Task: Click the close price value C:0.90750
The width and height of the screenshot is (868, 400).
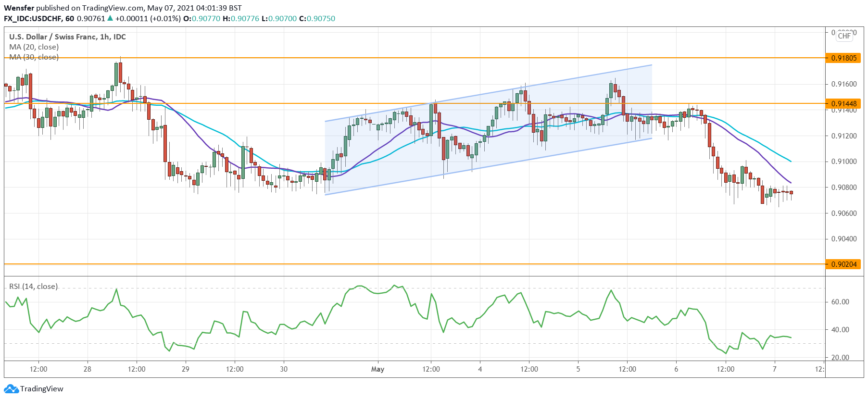Action: click(317, 18)
